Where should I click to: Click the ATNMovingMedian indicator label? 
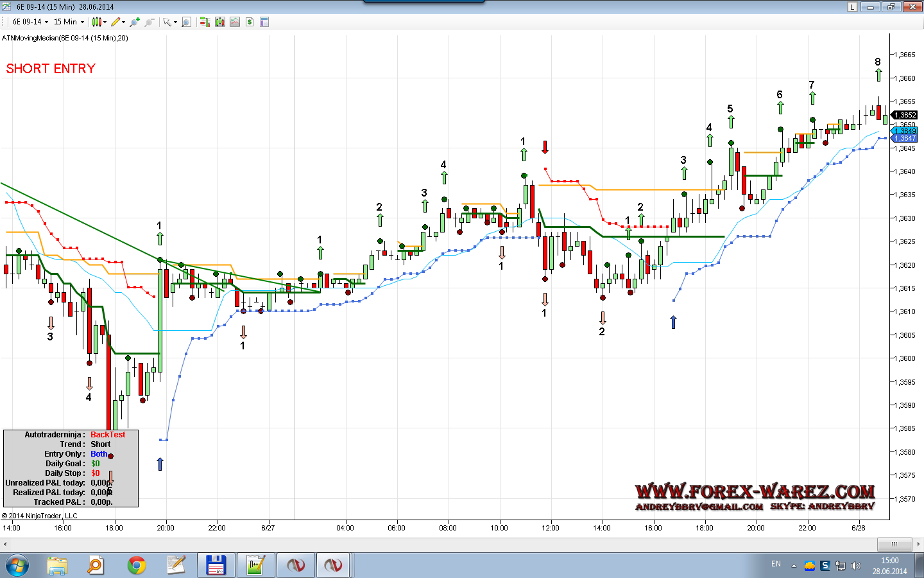[65, 38]
